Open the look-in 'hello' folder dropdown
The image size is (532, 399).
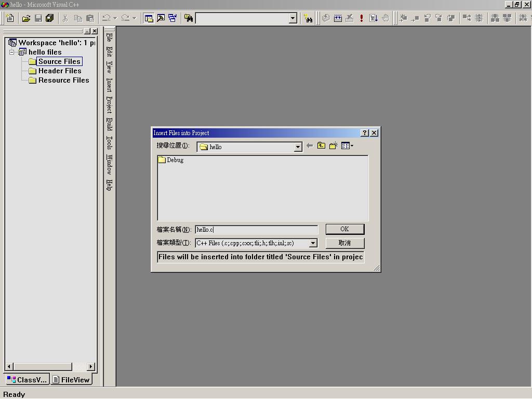(x=298, y=147)
